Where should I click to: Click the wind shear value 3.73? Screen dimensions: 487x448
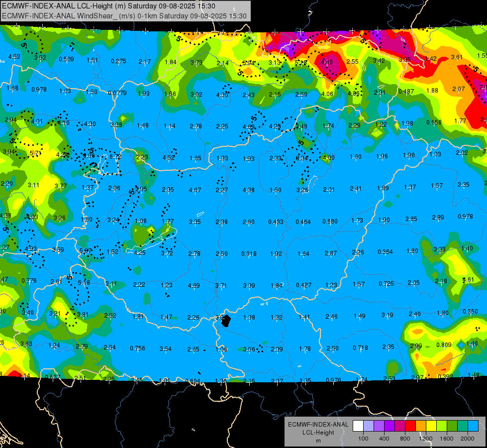(x=196, y=63)
